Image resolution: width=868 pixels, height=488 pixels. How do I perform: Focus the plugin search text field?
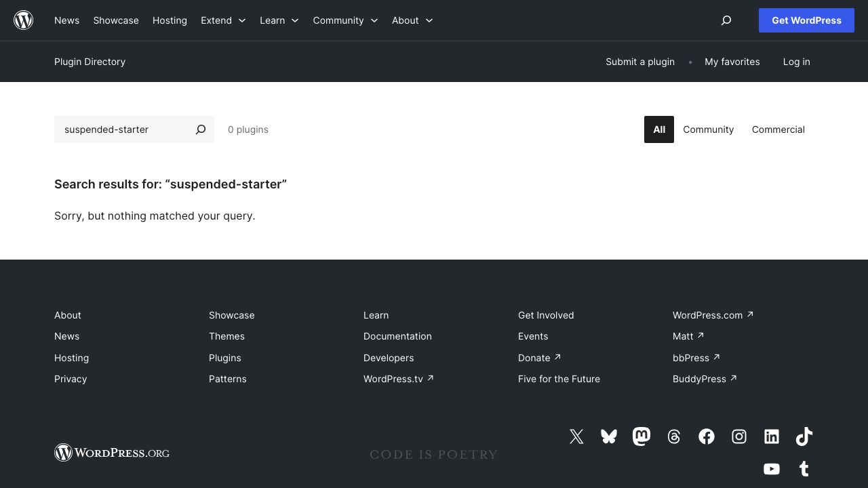[x=122, y=129]
